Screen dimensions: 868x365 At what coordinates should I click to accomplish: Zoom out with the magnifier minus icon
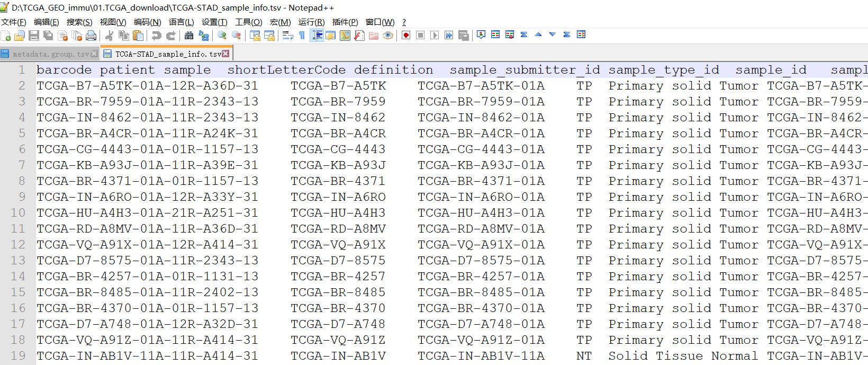click(x=236, y=35)
